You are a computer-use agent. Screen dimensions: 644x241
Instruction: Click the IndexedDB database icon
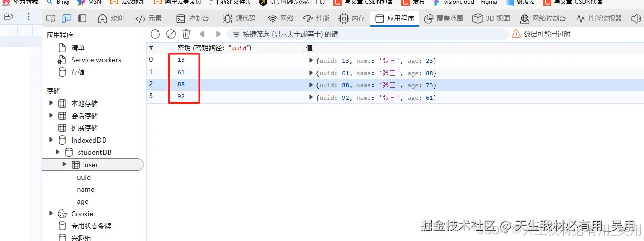tap(62, 140)
